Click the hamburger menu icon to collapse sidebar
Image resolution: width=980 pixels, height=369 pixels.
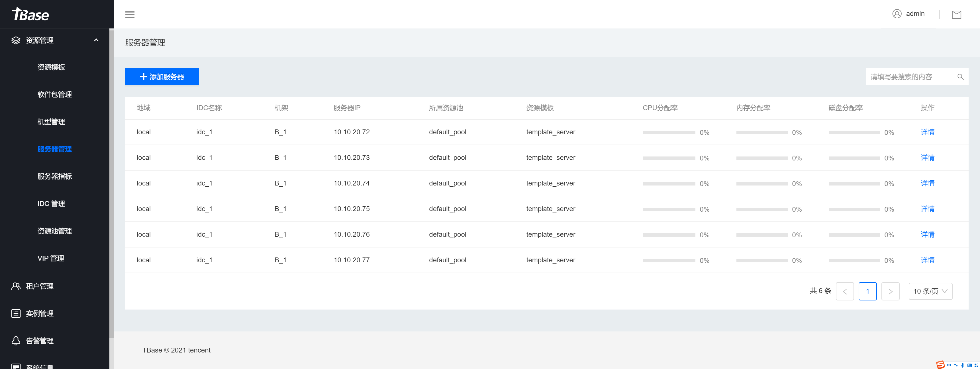click(x=130, y=15)
